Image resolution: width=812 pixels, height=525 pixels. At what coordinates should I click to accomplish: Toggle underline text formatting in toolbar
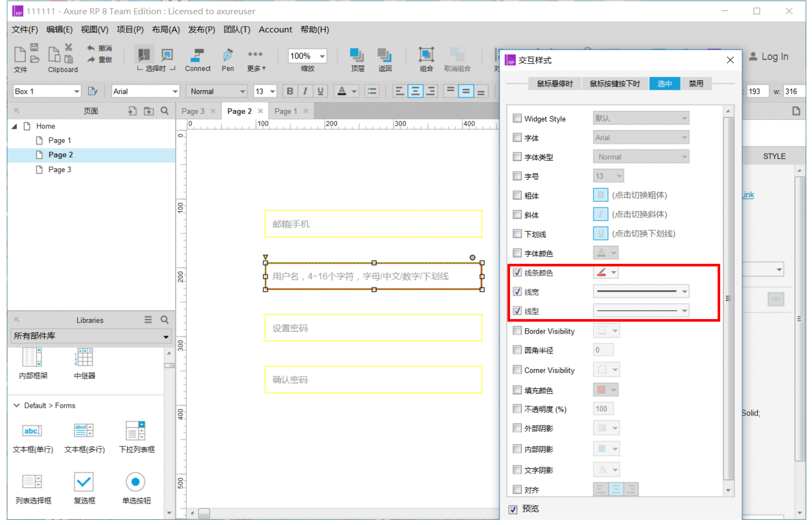(x=320, y=91)
